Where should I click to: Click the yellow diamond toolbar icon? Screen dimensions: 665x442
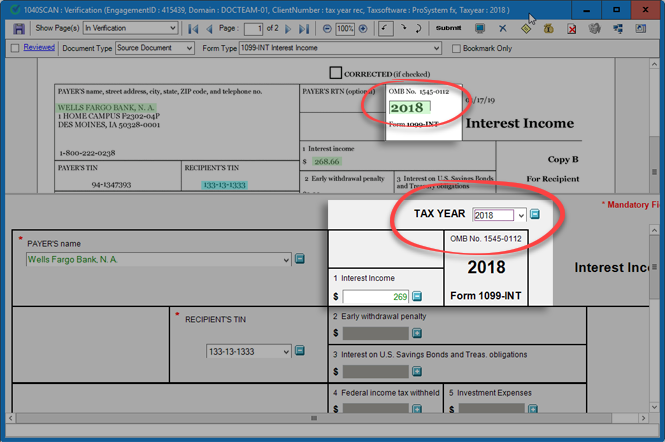pyautogui.click(x=526, y=28)
